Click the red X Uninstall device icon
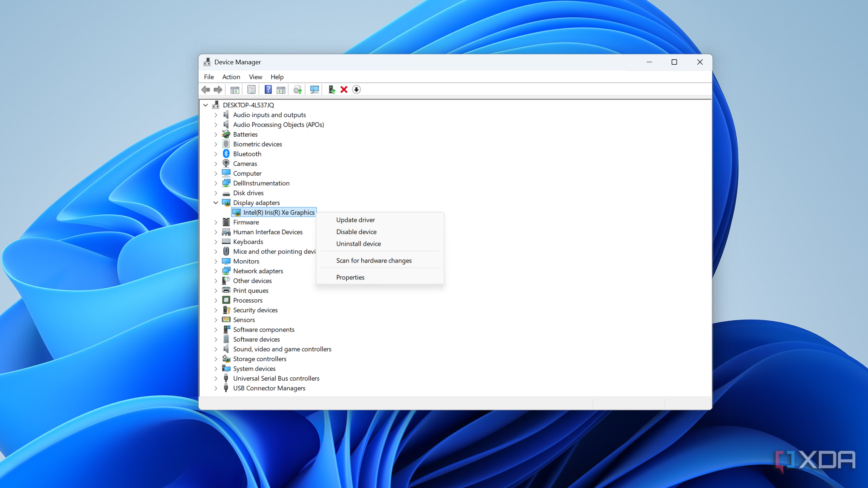This screenshot has height=488, width=868. click(344, 90)
